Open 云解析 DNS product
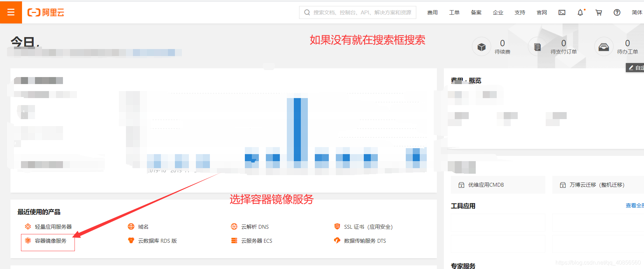644x269 pixels. point(255,227)
